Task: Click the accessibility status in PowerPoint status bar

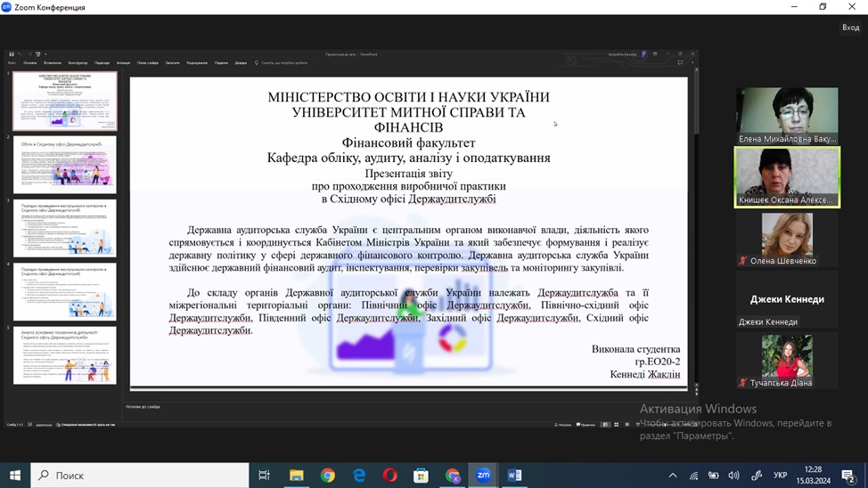Action: click(86, 425)
